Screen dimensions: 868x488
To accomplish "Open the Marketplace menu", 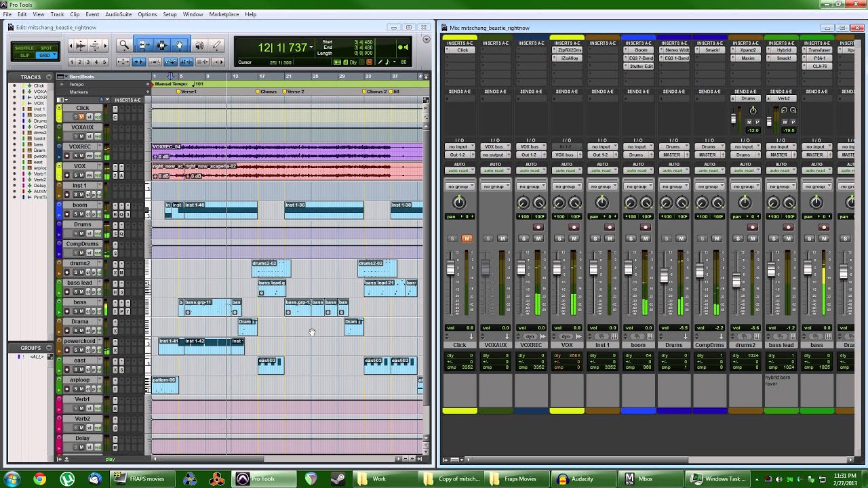I will (224, 14).
